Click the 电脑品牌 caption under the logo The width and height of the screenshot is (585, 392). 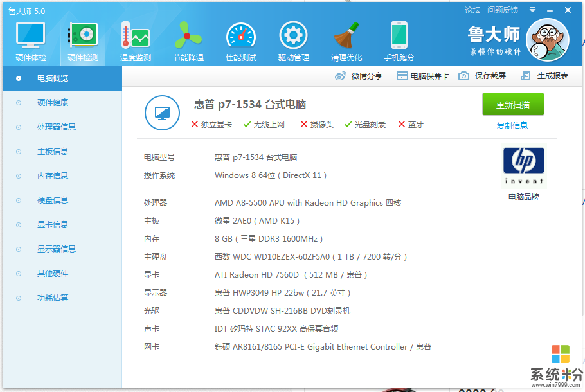(524, 197)
